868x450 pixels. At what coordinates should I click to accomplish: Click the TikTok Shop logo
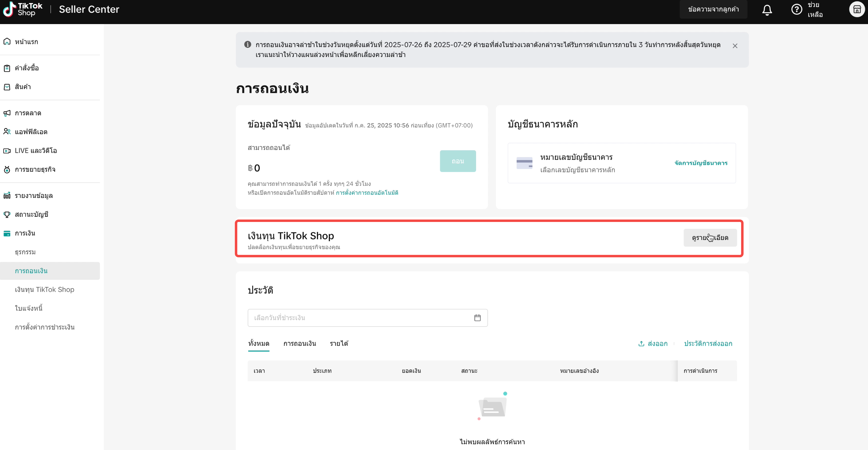23,9
